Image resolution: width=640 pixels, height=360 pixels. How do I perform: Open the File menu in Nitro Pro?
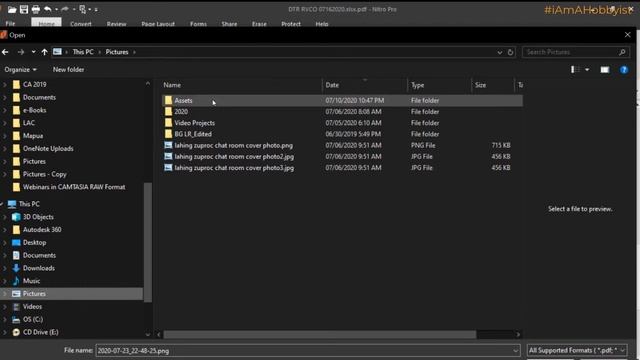pos(10,24)
